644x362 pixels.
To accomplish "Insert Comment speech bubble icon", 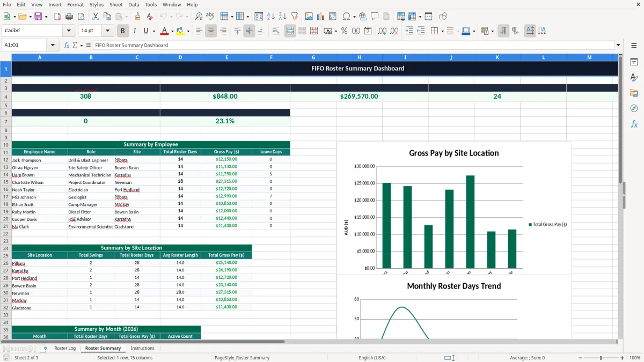I will [x=375, y=17].
